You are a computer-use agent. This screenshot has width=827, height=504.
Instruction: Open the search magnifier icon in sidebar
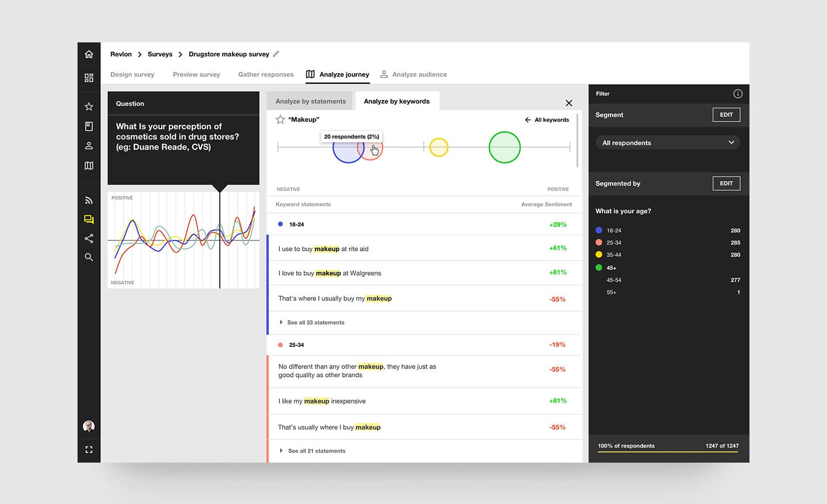click(89, 257)
